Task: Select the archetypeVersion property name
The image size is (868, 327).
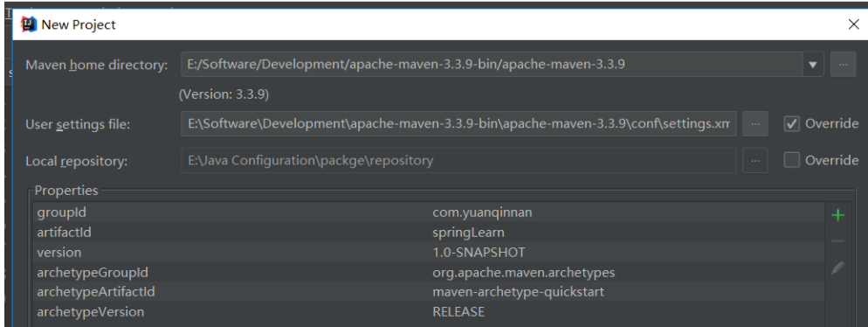Action: [90, 311]
